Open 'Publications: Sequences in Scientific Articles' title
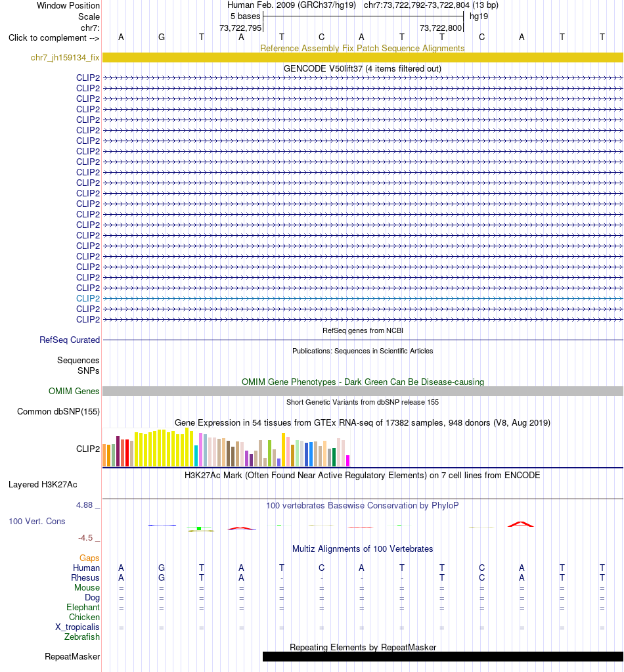The width and height of the screenshot is (624, 672). (x=363, y=351)
